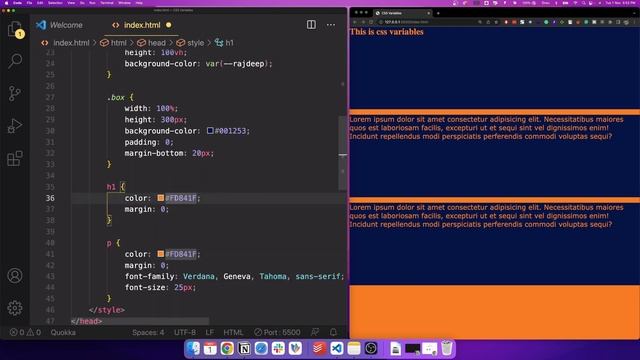Image resolution: width=640 pixels, height=360 pixels.
Task: Click 'Verdana' in the font-family line
Action: coord(198,276)
